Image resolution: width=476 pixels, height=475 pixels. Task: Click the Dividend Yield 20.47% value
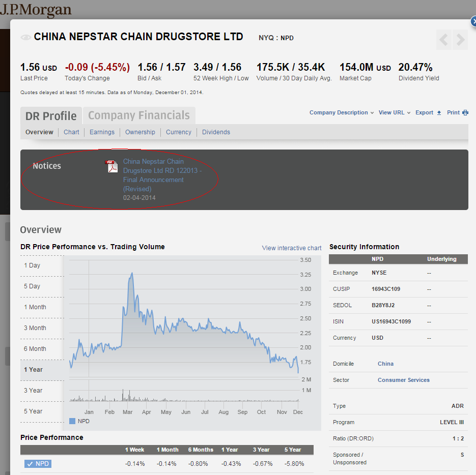(415, 67)
